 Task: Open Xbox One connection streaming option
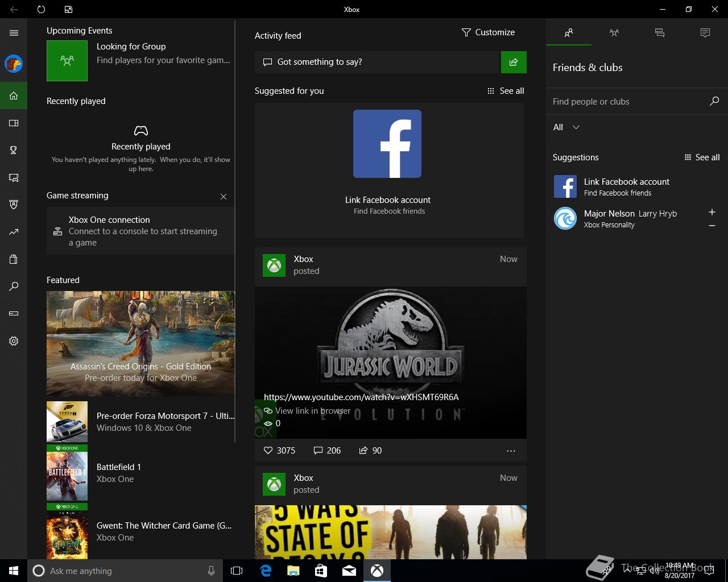[x=140, y=231]
